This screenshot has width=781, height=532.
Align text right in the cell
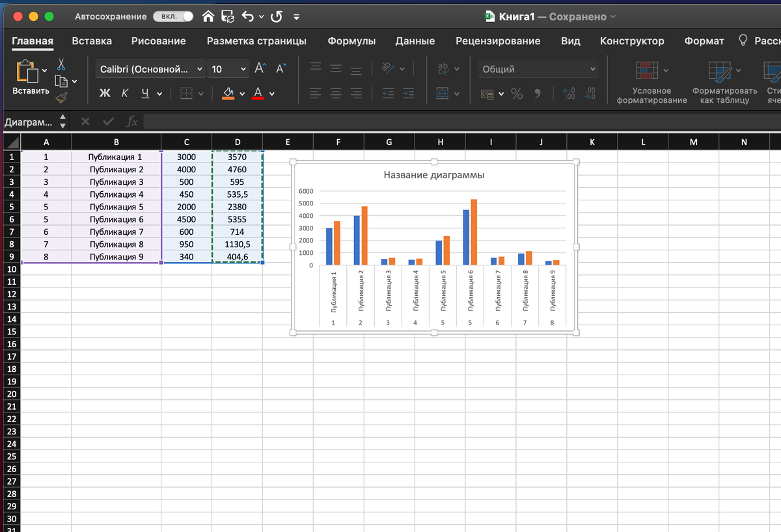356,94
